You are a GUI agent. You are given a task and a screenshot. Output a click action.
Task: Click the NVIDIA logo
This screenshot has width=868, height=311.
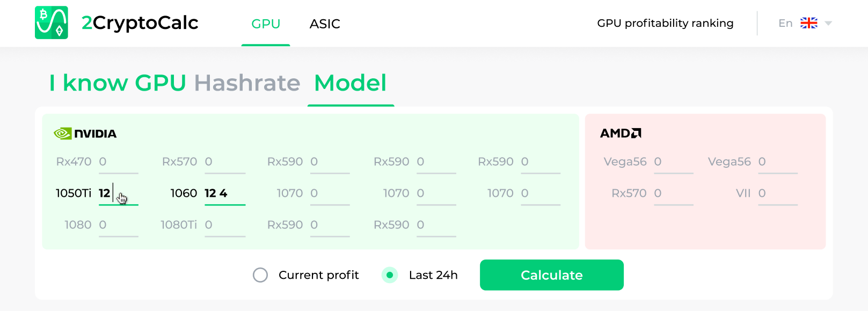coord(85,134)
